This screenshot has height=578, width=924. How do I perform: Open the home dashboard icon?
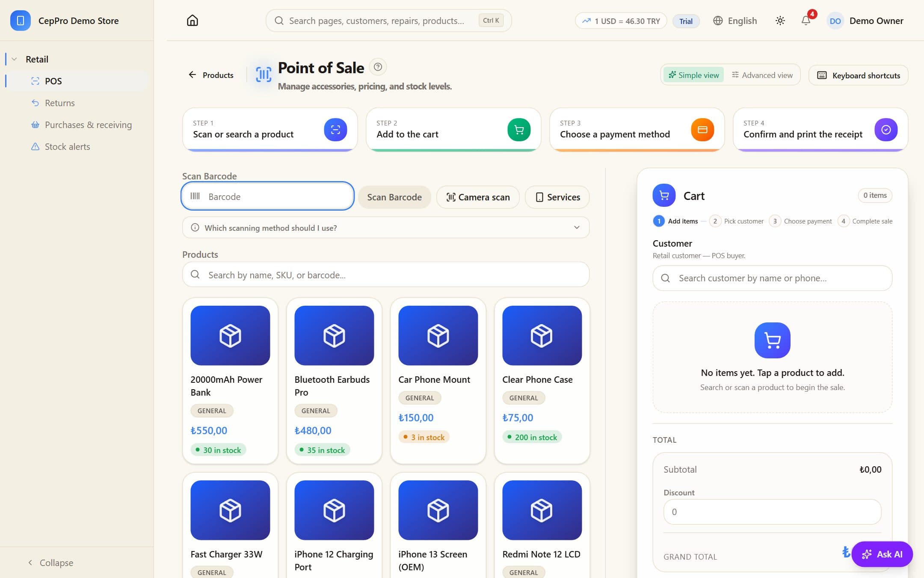[192, 21]
